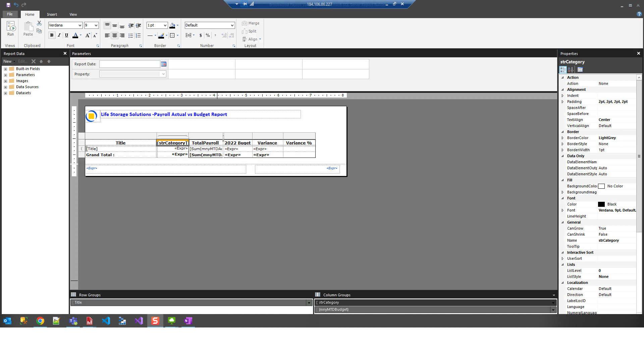644x362 pixels.
Task: Switch to the Insert ribbon tab
Action: (x=52, y=14)
